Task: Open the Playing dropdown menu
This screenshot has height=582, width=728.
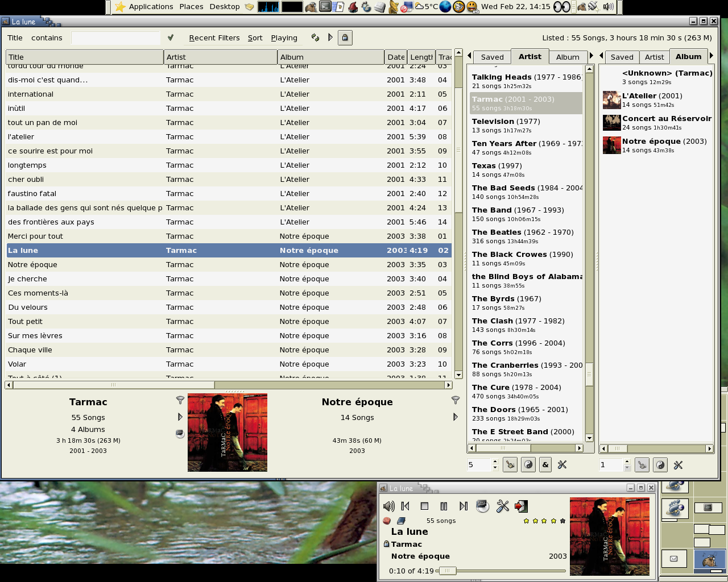Action: (284, 38)
